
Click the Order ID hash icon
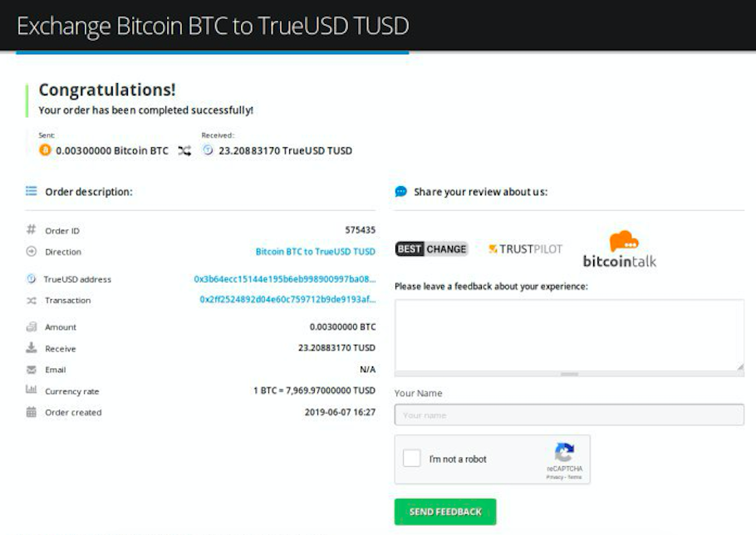coord(32,230)
